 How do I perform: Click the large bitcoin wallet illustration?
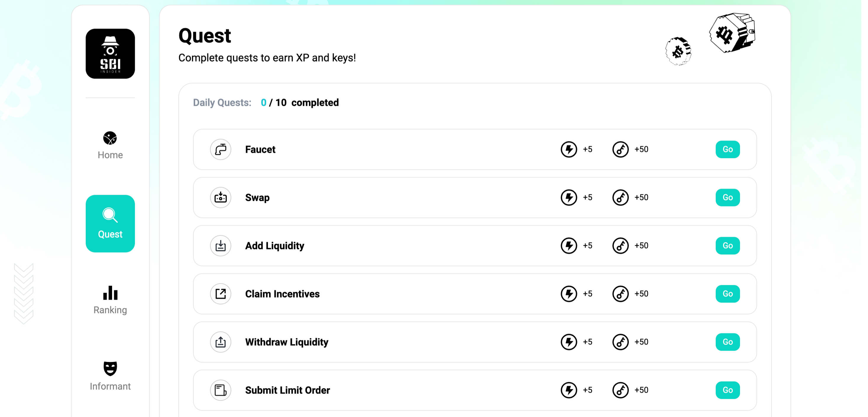732,33
